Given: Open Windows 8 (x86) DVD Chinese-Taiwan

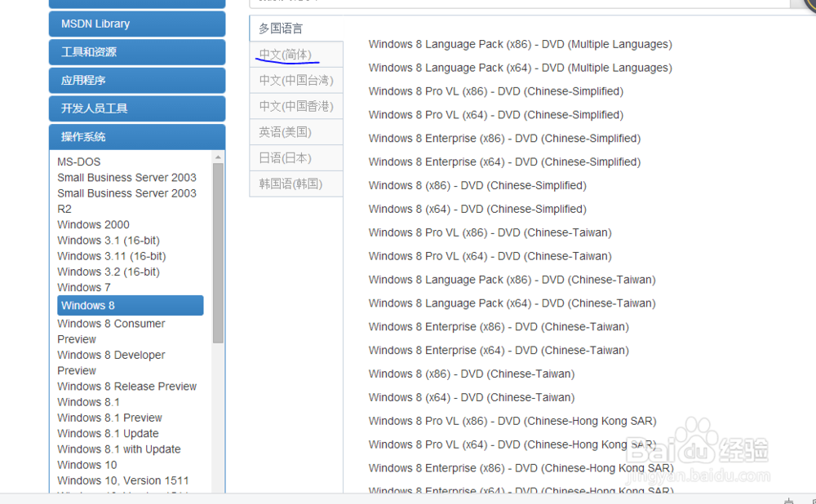Looking at the screenshot, I should click(472, 374).
